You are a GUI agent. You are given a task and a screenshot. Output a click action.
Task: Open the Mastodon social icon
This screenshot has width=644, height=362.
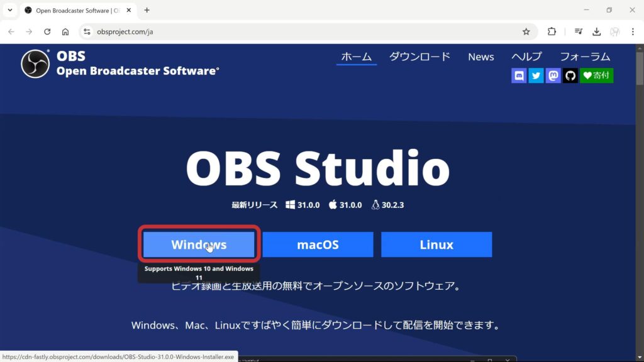pyautogui.click(x=553, y=76)
